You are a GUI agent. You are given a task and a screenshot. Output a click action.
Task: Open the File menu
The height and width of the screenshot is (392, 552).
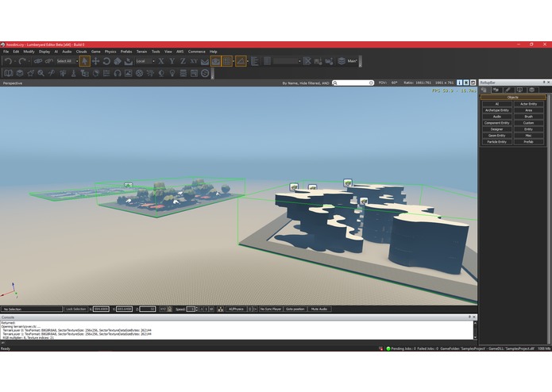click(6, 52)
